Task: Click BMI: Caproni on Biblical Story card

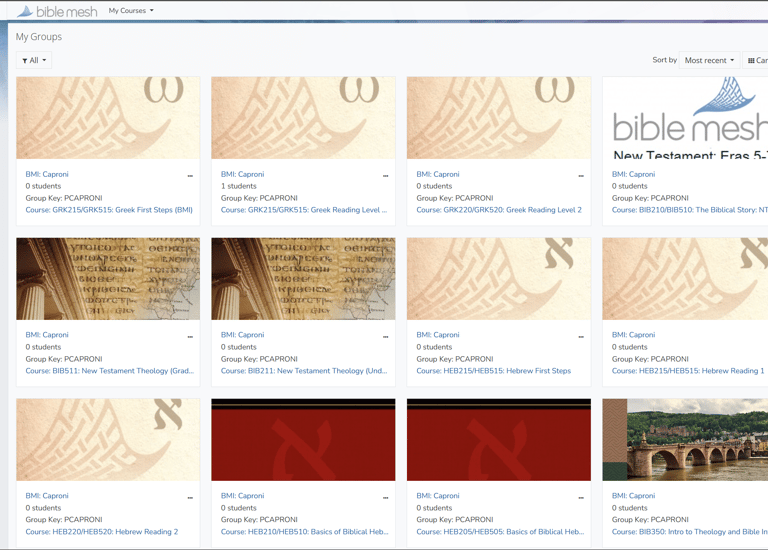Action: [x=633, y=174]
